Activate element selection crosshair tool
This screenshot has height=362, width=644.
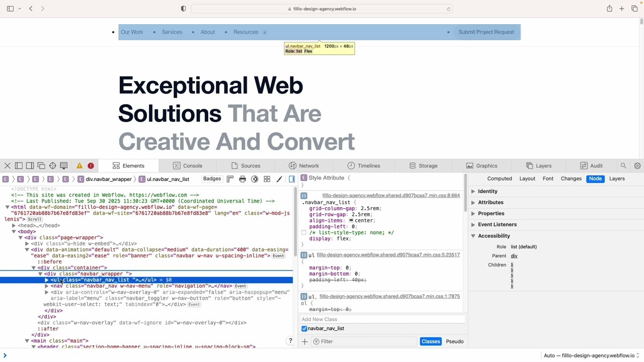point(52,165)
